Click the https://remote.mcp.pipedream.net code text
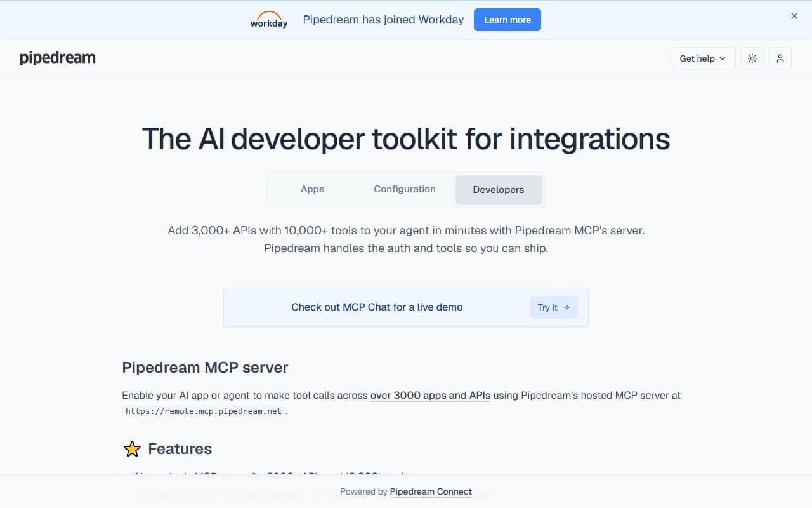Screen dimensions: 812x508 point(204,411)
